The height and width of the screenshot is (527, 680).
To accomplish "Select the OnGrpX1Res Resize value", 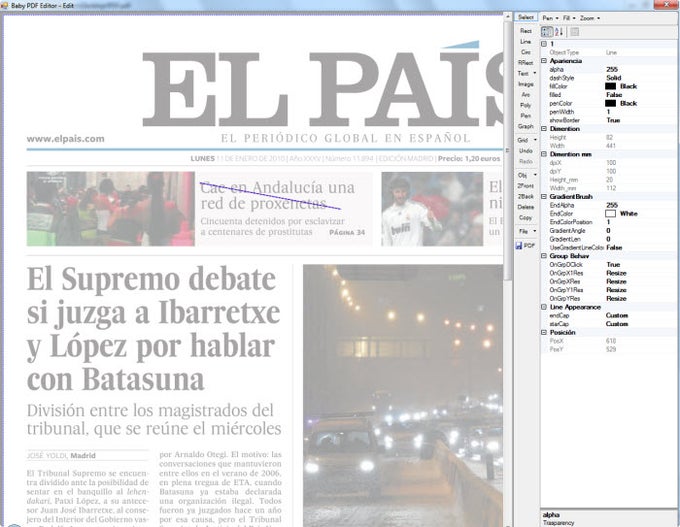I will [616, 273].
